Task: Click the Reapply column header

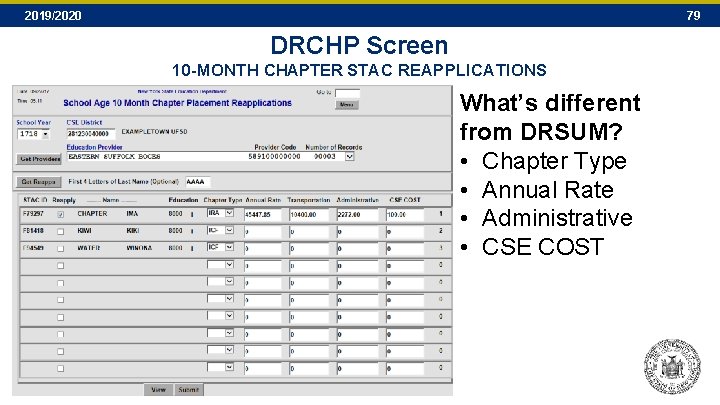Action: click(64, 200)
